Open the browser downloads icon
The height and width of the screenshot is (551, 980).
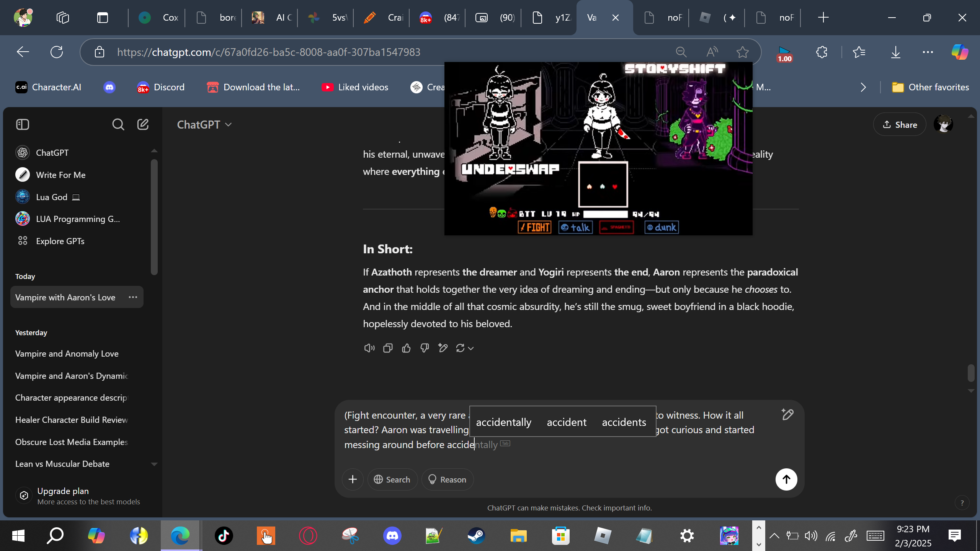point(895,52)
